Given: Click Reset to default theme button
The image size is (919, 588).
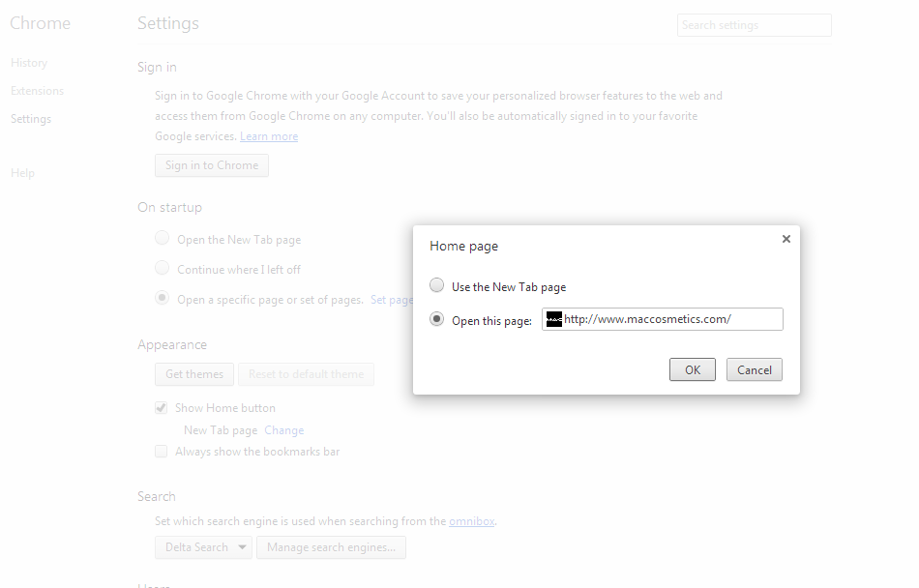Looking at the screenshot, I should pos(306,374).
